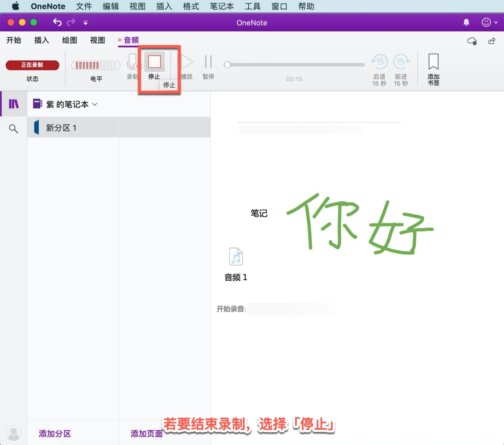Open the 音频 1 audio file icon

(x=236, y=256)
